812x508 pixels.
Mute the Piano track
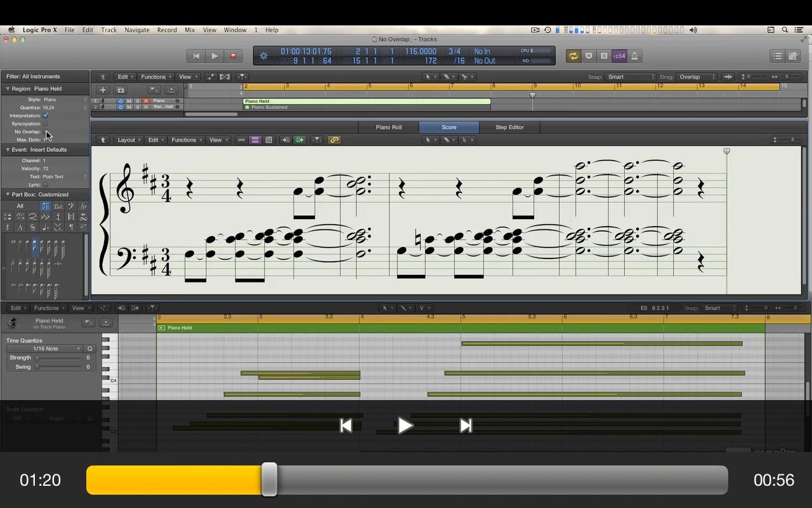point(129,101)
